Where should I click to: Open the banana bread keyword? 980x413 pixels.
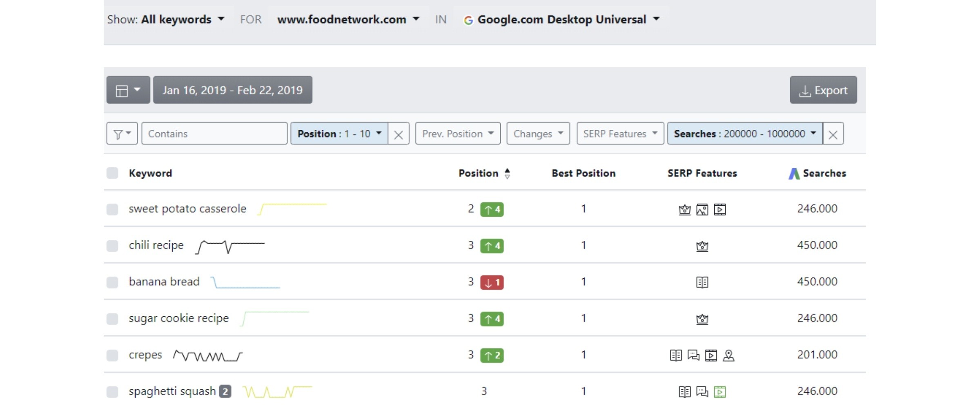pos(164,282)
